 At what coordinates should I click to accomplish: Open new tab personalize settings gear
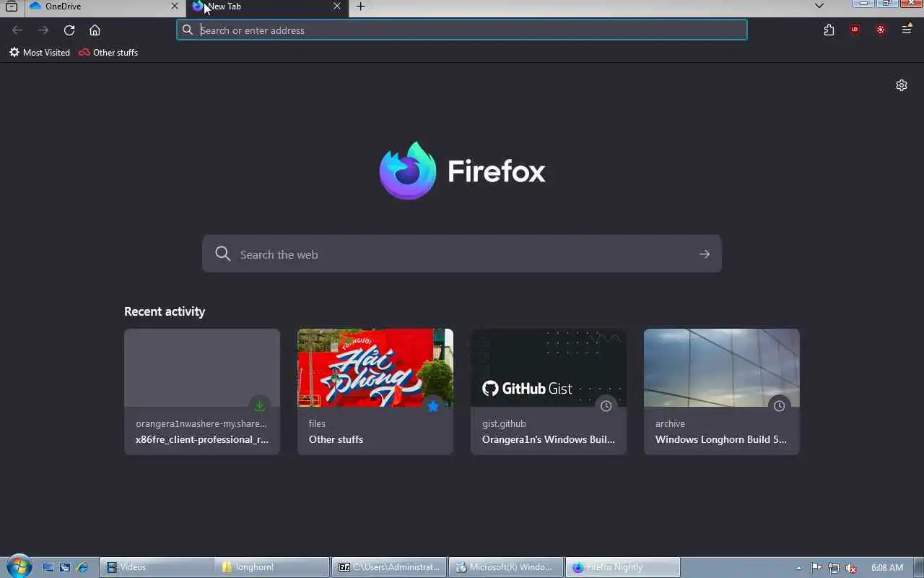[x=902, y=85]
